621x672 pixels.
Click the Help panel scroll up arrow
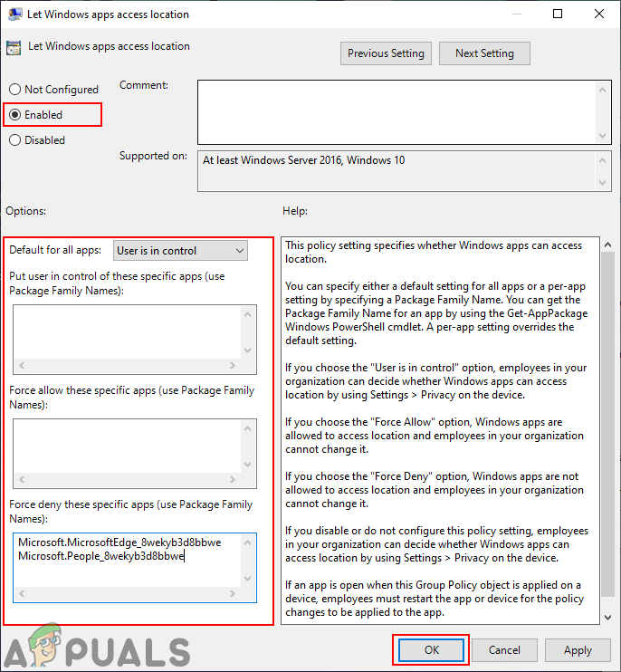(607, 245)
